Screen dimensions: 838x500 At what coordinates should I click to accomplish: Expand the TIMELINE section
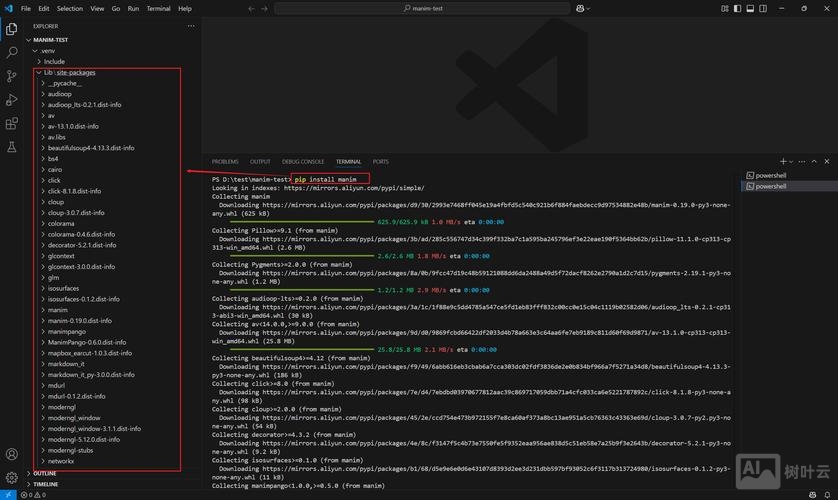tap(46, 484)
